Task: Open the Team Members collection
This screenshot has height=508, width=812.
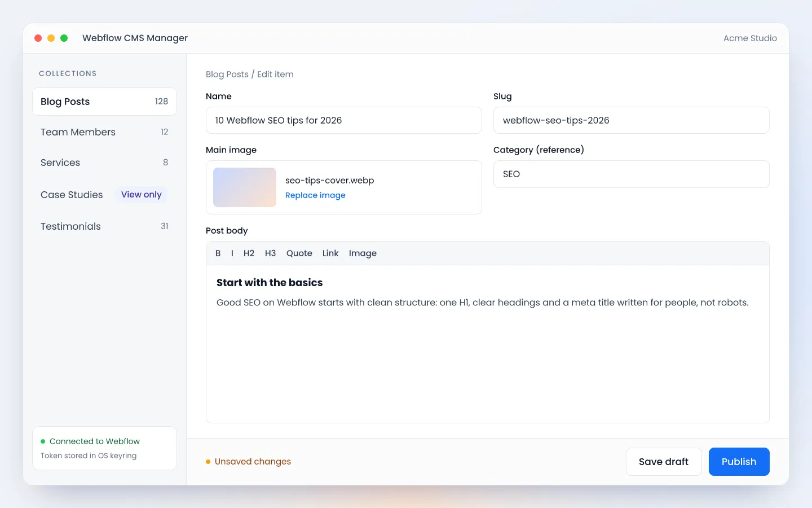Action: [x=104, y=132]
